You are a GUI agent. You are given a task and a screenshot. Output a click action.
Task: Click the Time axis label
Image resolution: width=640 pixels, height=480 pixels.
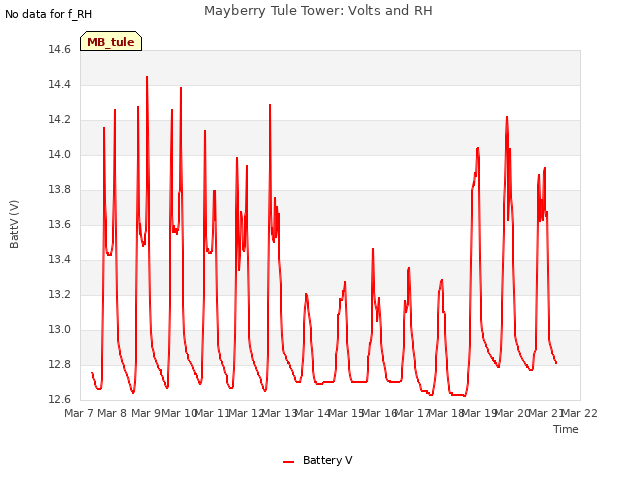pyautogui.click(x=566, y=429)
